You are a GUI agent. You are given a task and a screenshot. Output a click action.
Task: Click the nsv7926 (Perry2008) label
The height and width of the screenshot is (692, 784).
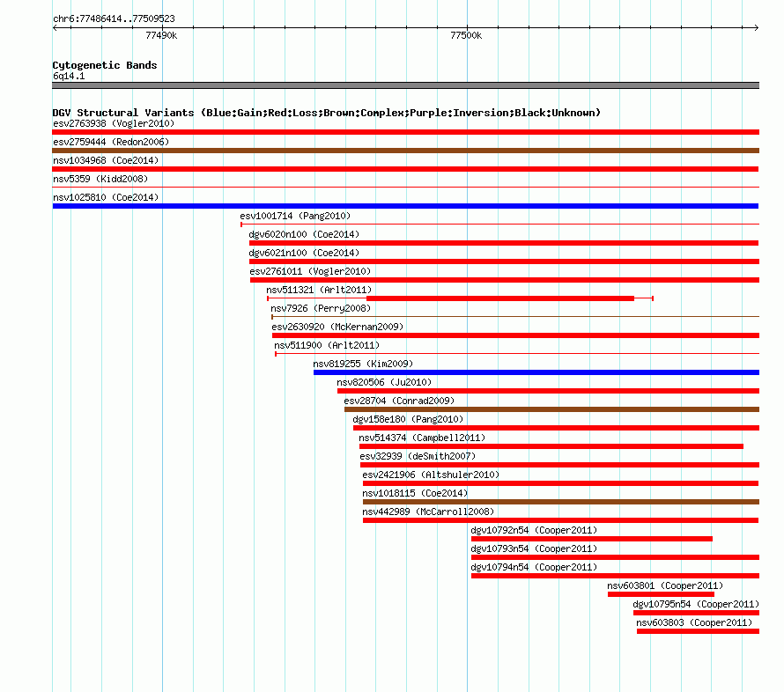[x=321, y=308]
